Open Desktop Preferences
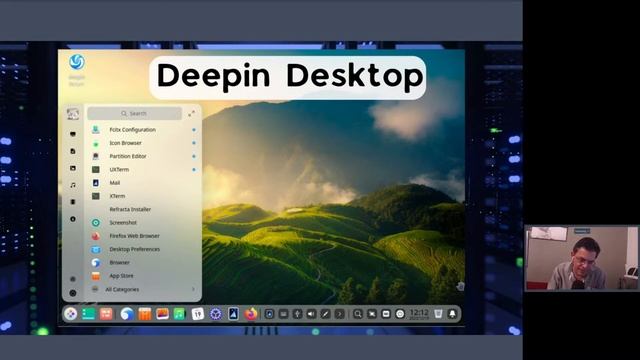The image size is (640, 360). pyautogui.click(x=144, y=249)
